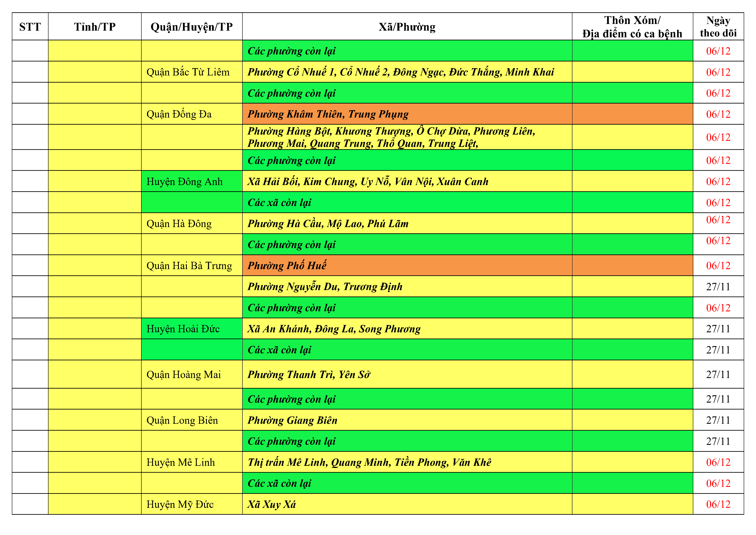Click the Ngày theo dõi header
The image size is (756, 535).
pyautogui.click(x=718, y=27)
